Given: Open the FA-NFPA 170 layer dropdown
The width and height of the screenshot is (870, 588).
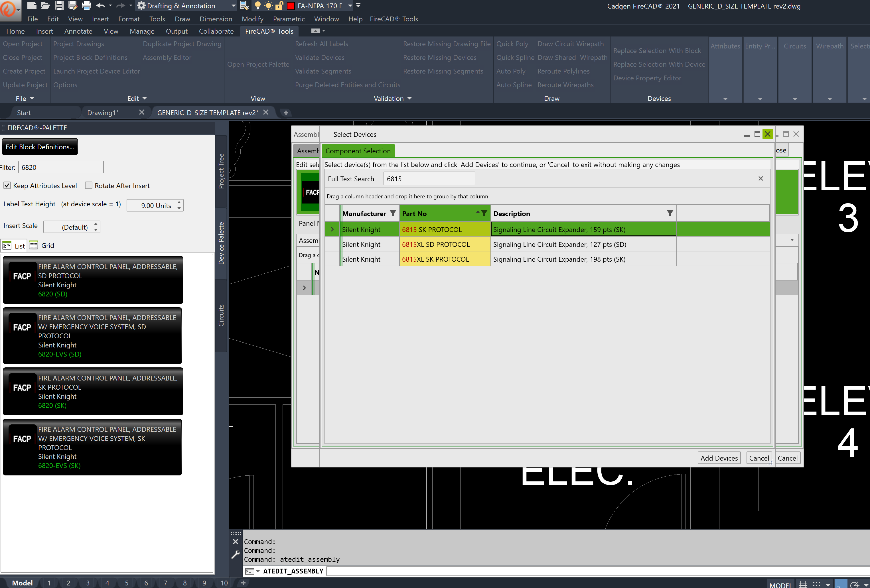Looking at the screenshot, I should pos(350,6).
